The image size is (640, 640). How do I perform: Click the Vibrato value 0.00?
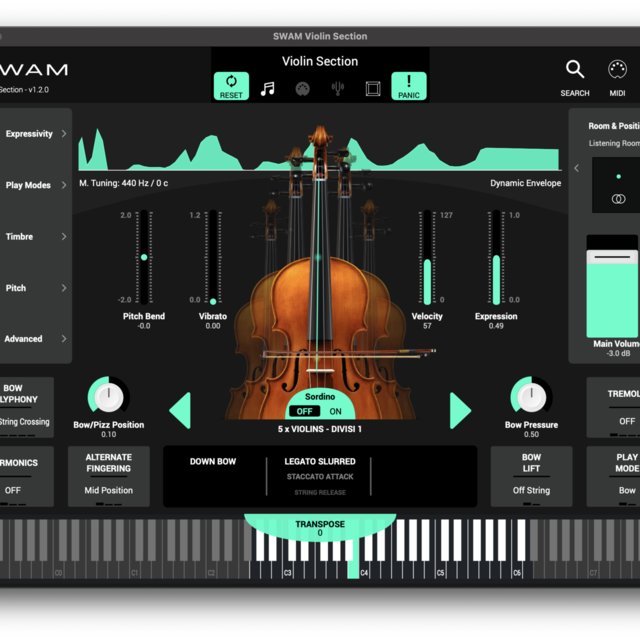coord(213,326)
